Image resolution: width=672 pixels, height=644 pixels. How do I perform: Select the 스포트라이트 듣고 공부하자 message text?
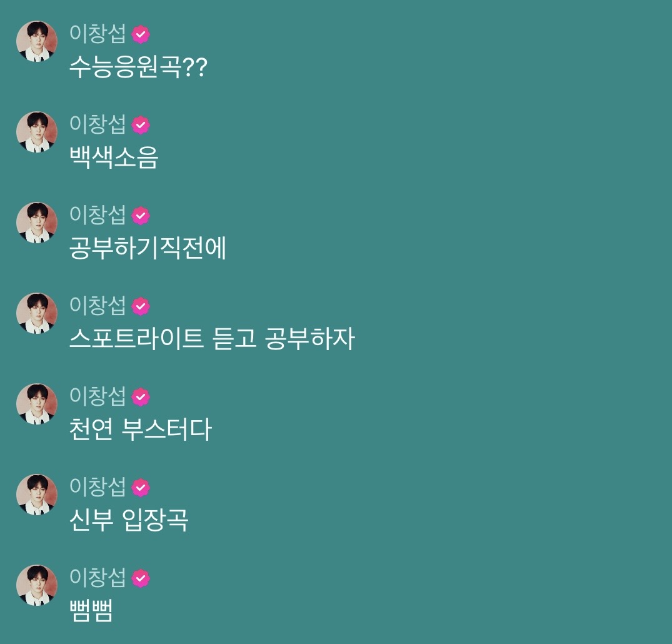[212, 339]
